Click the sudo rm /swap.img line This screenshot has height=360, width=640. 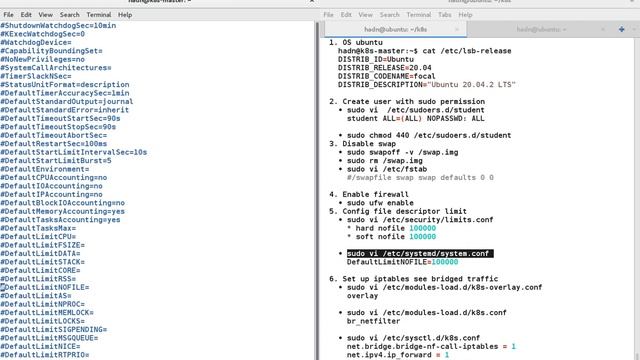click(384, 160)
